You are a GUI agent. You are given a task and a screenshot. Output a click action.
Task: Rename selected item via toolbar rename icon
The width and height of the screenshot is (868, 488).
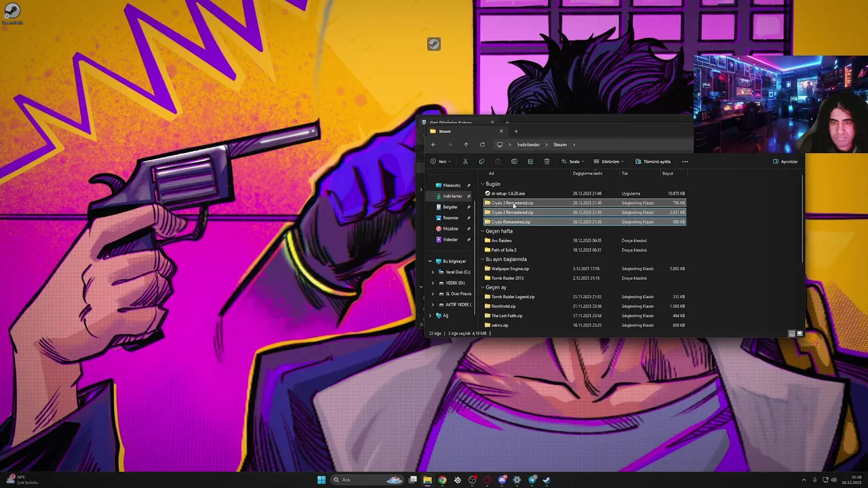pos(514,161)
